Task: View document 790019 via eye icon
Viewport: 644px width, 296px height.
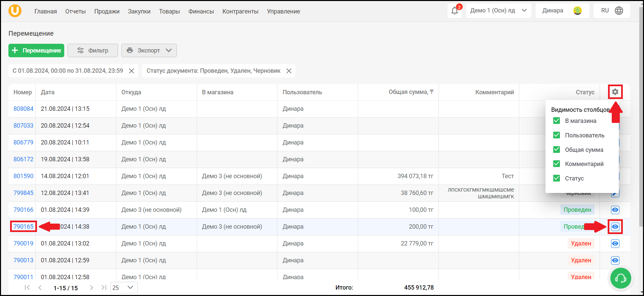Action: click(615, 243)
